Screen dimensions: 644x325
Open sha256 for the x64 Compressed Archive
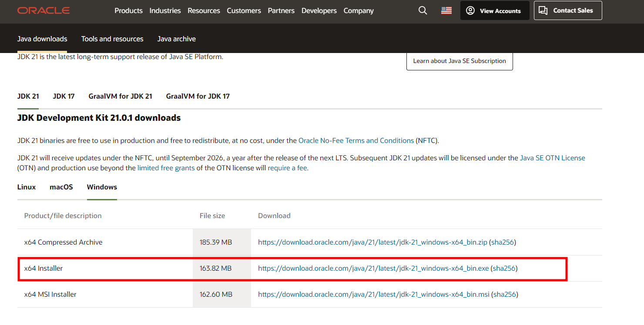(x=503, y=242)
